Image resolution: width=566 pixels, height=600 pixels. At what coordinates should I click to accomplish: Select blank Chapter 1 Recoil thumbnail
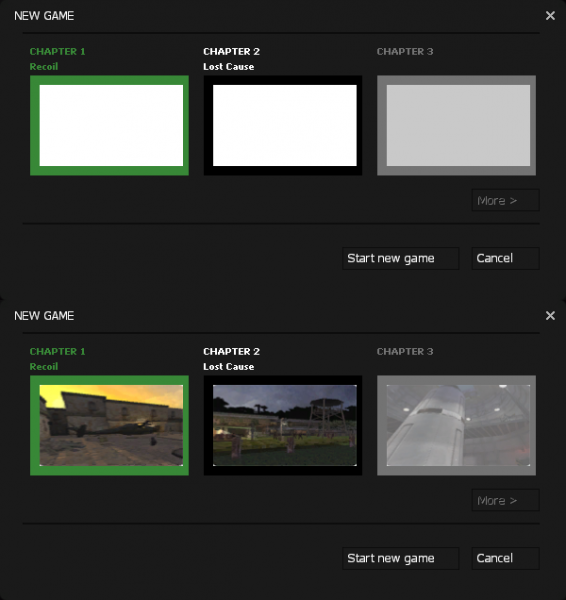(x=109, y=126)
